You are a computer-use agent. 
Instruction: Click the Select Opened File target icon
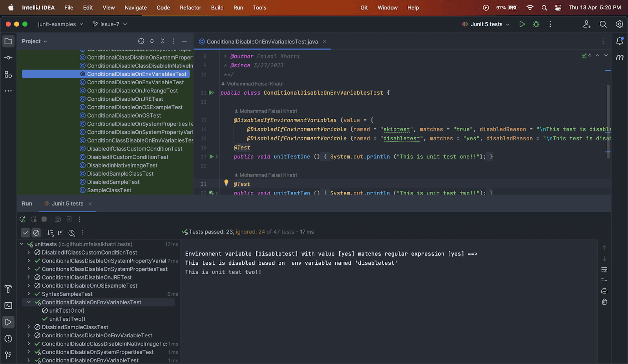pyautogui.click(x=141, y=41)
